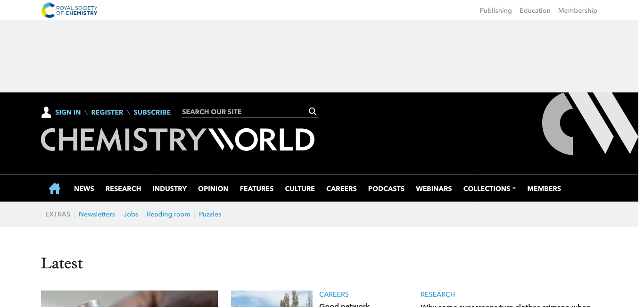Open the first Latest article image
The image size is (644, 307).
click(x=129, y=299)
